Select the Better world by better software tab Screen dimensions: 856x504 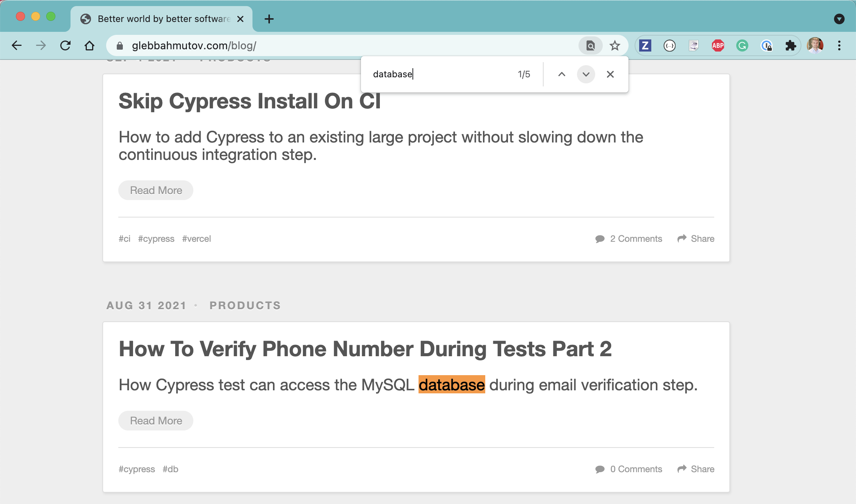(x=159, y=19)
